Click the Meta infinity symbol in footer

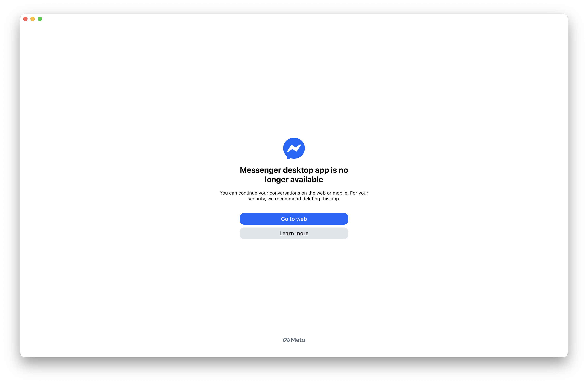(286, 340)
